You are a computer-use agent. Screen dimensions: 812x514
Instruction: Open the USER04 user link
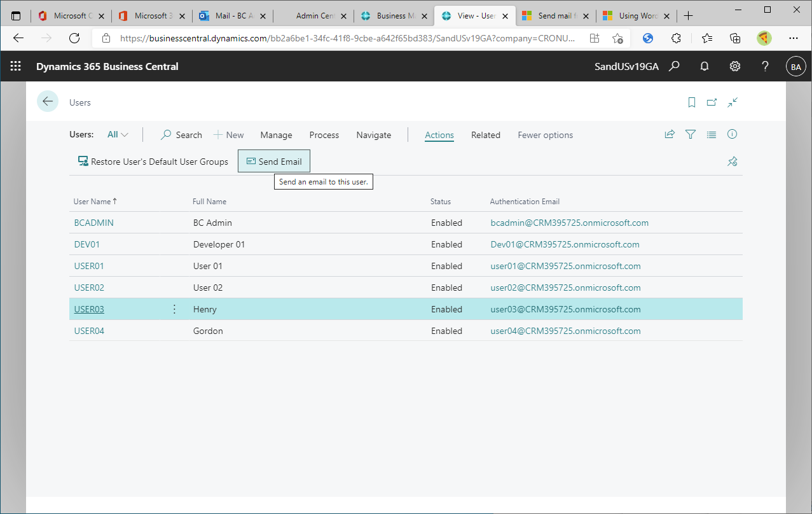pos(89,331)
